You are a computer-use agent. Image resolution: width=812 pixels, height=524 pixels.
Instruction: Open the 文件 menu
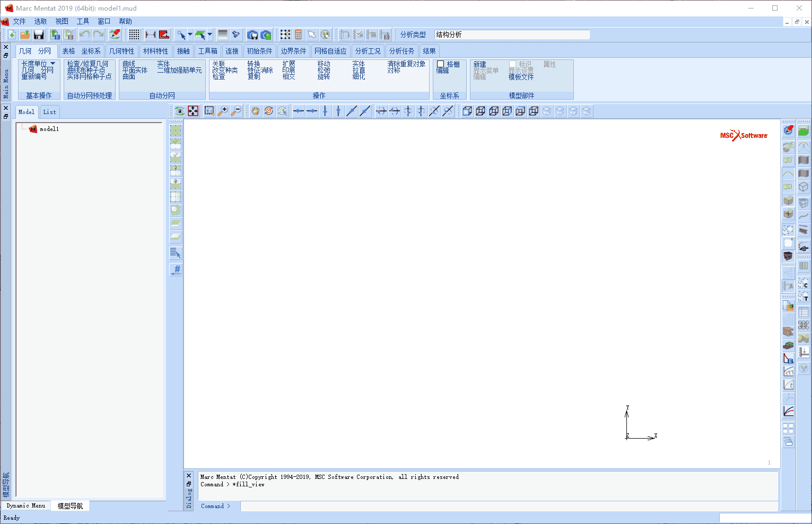(x=19, y=21)
